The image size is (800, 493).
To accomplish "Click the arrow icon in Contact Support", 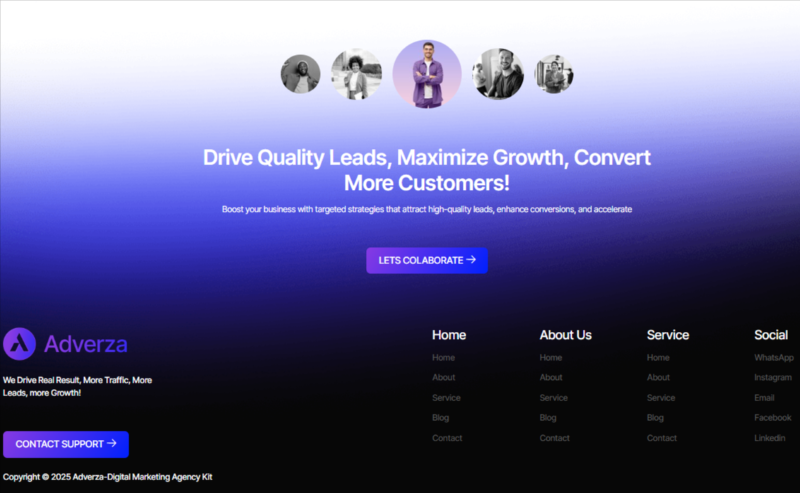I will pos(112,444).
